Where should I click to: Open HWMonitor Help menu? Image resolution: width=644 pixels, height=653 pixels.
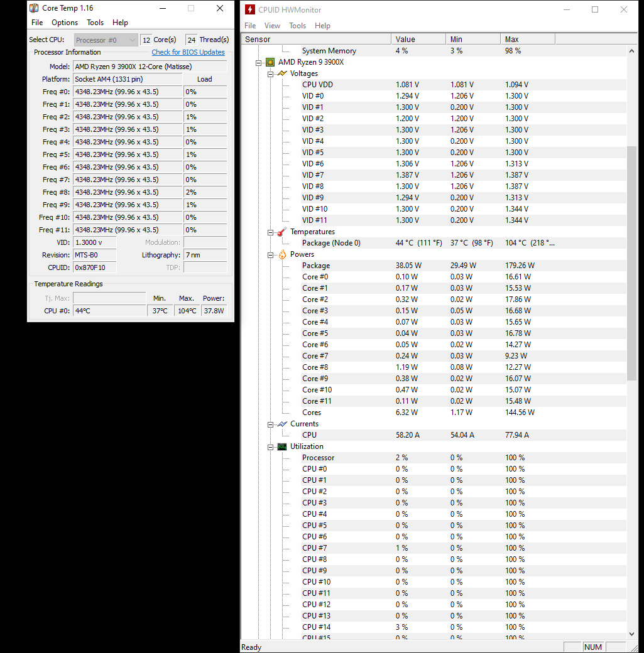point(322,25)
